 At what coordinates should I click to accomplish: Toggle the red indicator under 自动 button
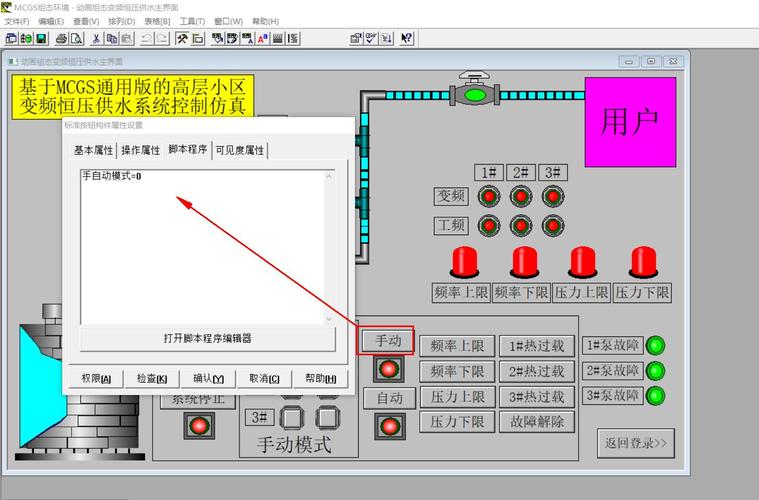[x=388, y=426]
